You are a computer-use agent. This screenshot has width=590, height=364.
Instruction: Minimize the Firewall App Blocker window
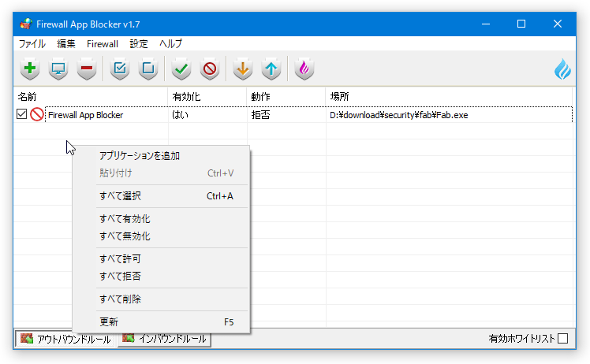(x=486, y=24)
